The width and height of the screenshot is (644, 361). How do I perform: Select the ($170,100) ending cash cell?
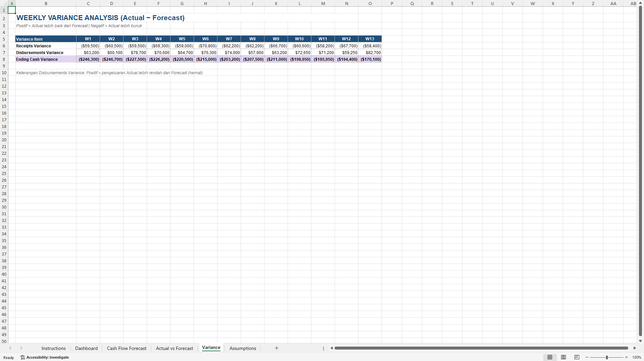click(370, 59)
